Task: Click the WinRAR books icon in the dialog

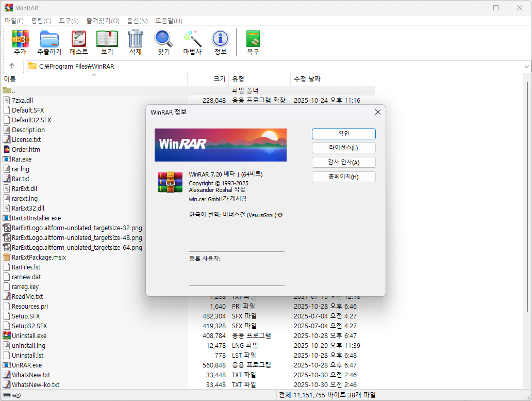Action: (170, 182)
